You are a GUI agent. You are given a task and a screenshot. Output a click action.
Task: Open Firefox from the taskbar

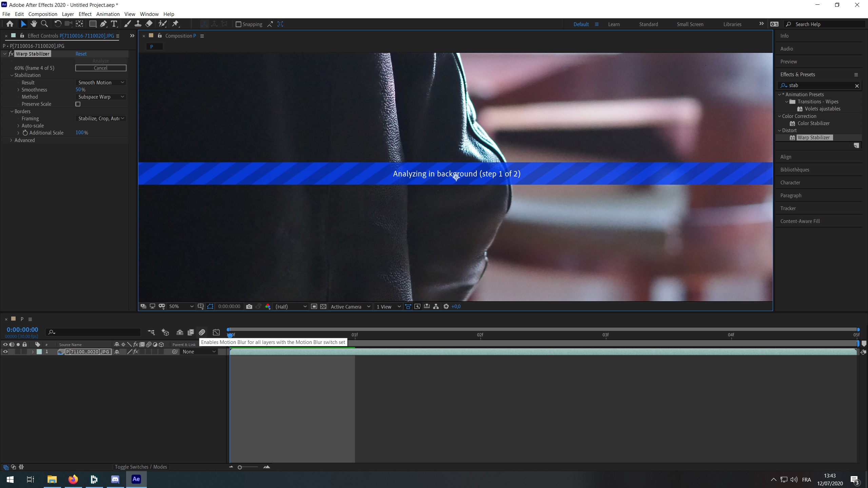point(73,479)
